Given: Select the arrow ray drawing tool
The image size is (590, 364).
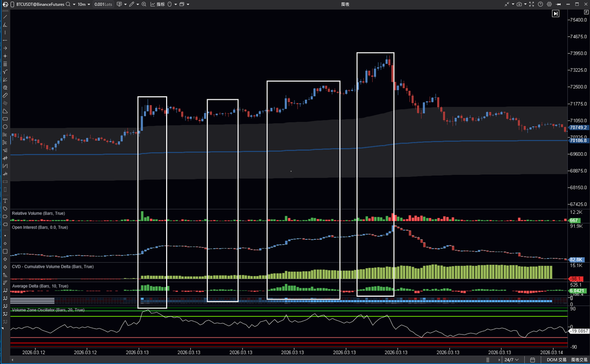Looking at the screenshot, I should [5, 48].
